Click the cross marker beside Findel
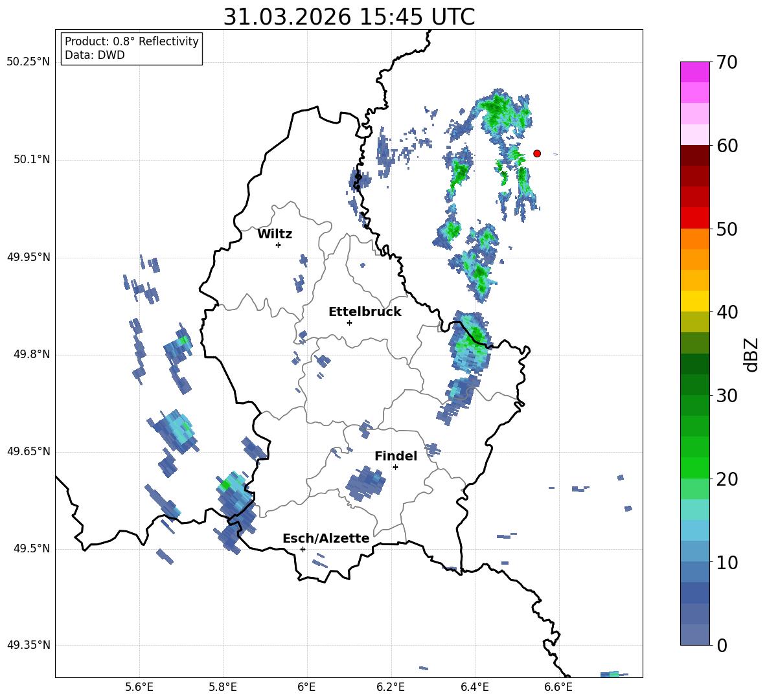 pyautogui.click(x=395, y=468)
